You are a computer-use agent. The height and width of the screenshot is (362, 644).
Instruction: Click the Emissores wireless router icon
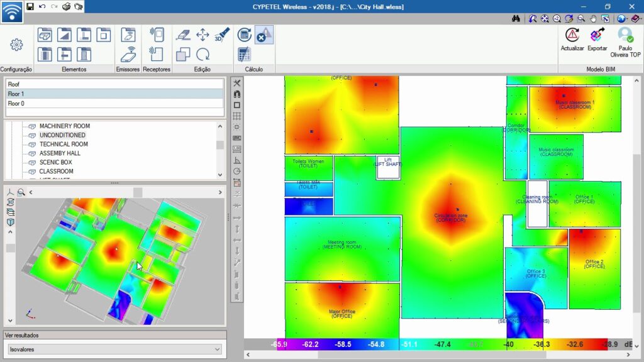pos(128,54)
